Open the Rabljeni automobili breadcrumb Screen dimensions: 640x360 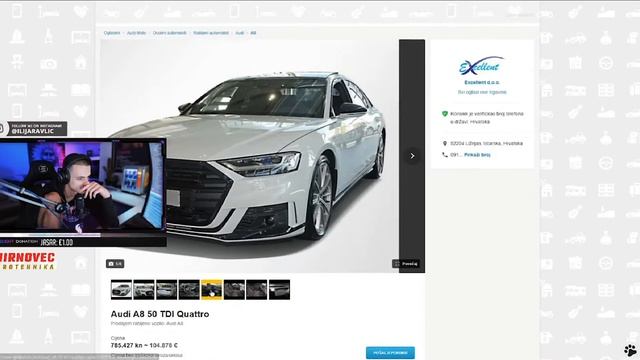(211, 33)
